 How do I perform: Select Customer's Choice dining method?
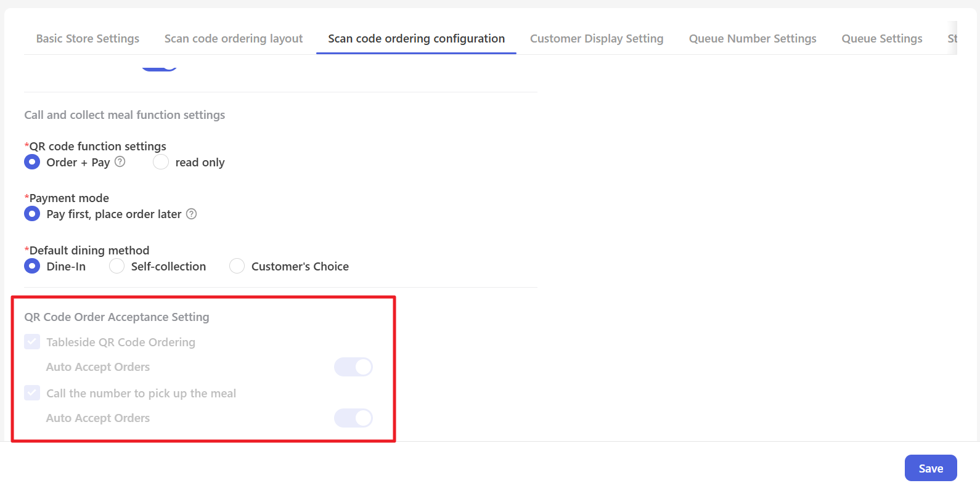[x=237, y=266]
